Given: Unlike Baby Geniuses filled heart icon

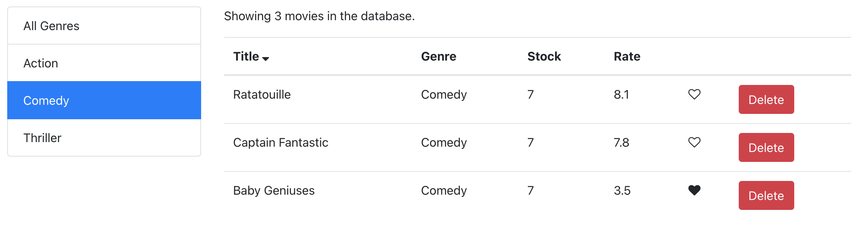Looking at the screenshot, I should tap(694, 190).
